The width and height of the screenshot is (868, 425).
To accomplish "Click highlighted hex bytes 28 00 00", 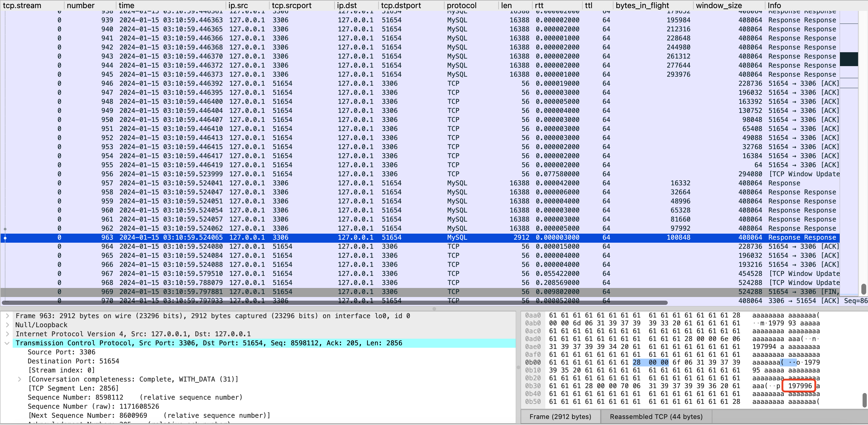I will click(650, 363).
